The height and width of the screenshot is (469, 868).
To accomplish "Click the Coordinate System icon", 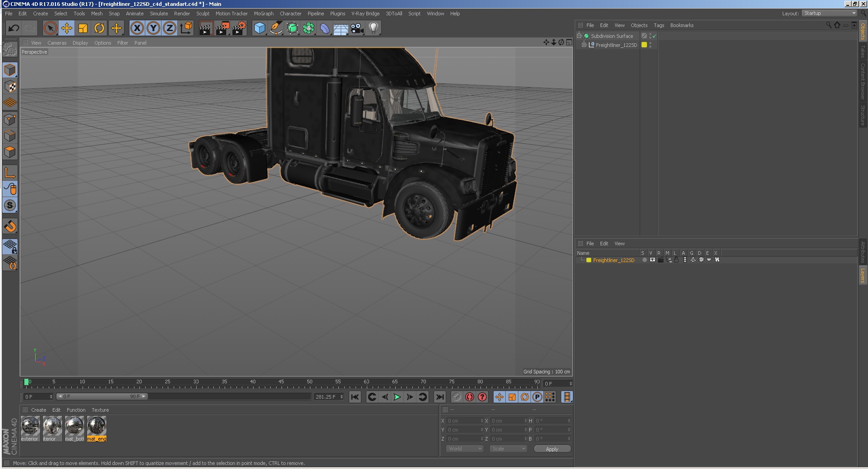I will (x=186, y=28).
